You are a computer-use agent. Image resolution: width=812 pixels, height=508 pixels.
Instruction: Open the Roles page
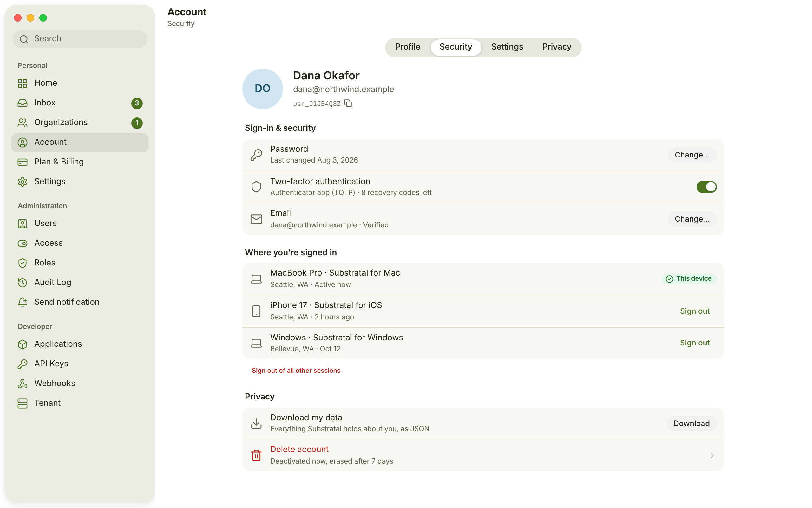tap(80, 263)
